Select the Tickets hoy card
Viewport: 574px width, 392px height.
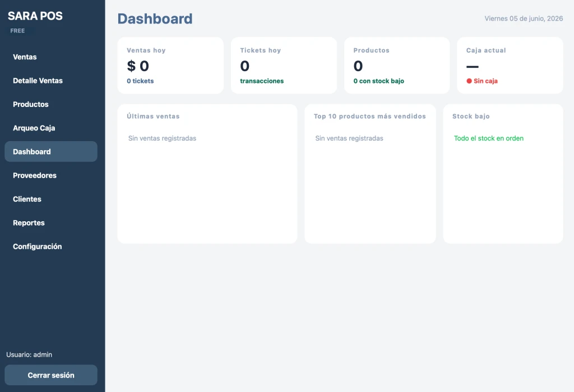point(284,66)
